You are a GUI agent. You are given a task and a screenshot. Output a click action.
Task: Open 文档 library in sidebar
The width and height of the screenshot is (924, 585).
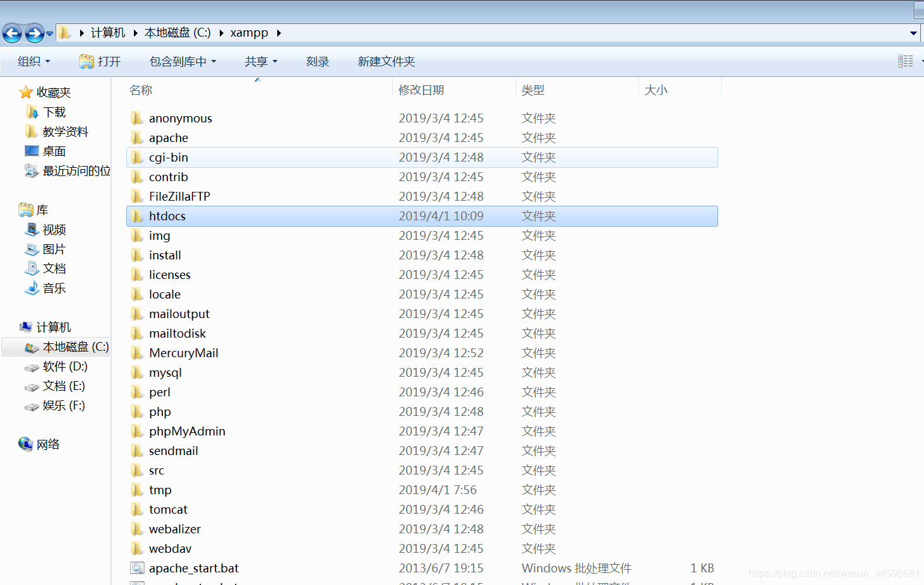coord(45,268)
